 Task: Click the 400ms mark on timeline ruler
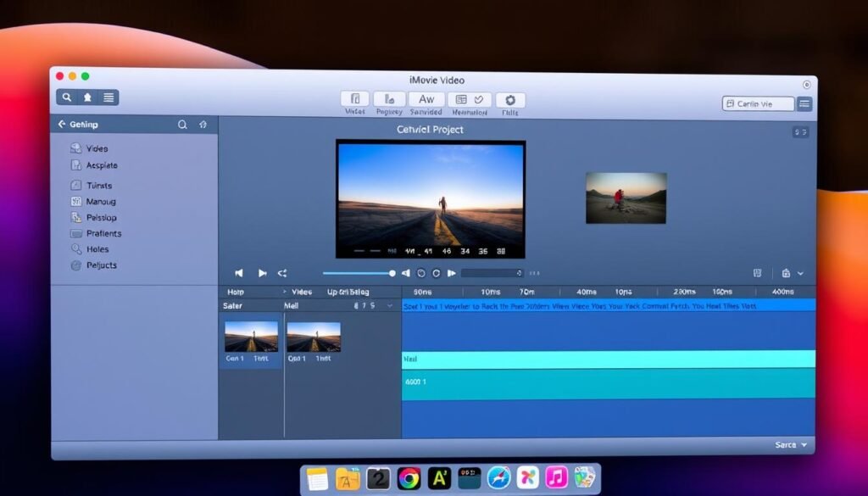[782, 292]
